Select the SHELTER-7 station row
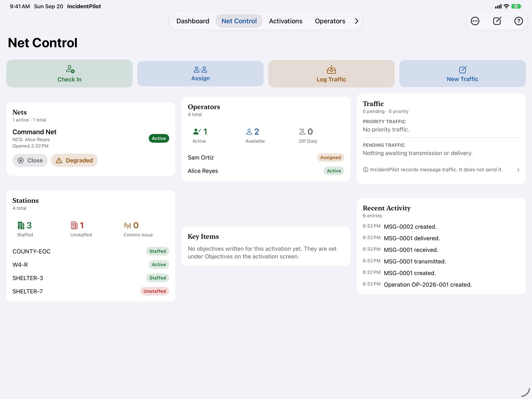532x399 pixels. [x=91, y=291]
